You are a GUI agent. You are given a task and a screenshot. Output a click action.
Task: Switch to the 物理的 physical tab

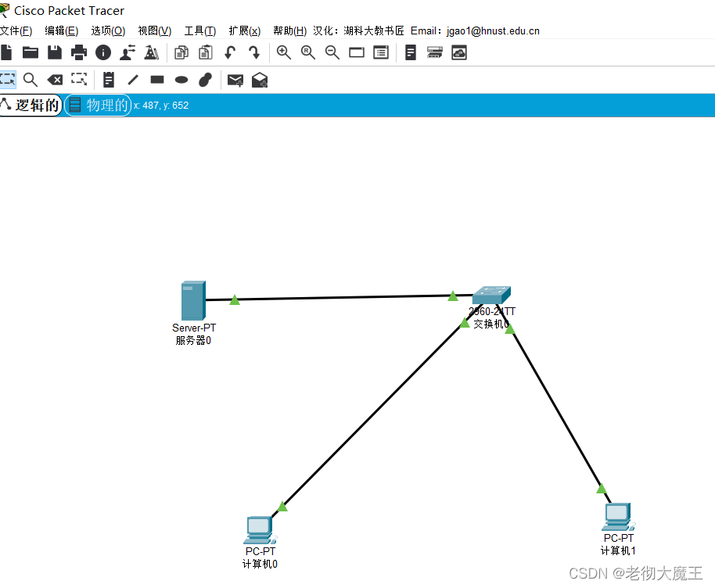(98, 106)
